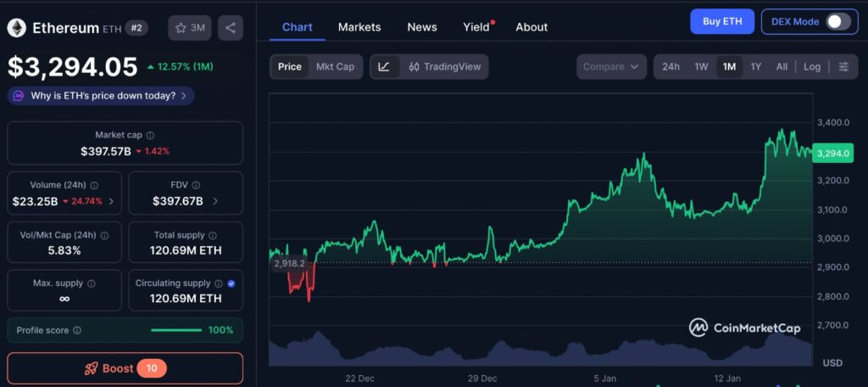Click the verified checkmark badge by Circulating supply
This screenshot has width=868, height=387.
(231, 283)
